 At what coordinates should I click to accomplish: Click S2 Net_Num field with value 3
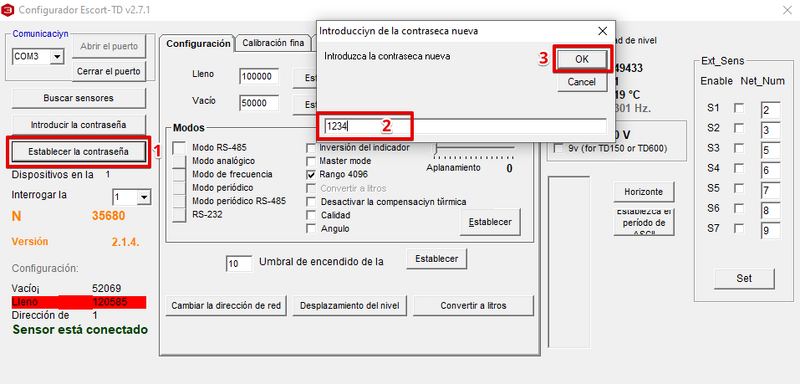[770, 130]
